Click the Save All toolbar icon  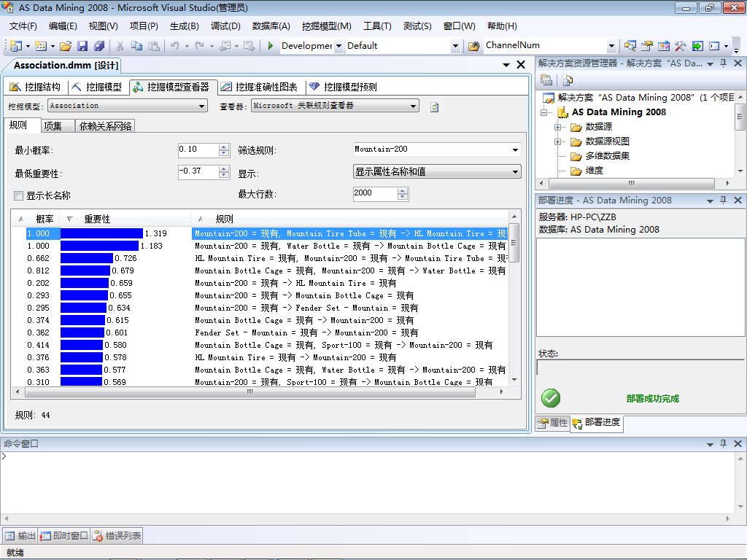pyautogui.click(x=99, y=46)
